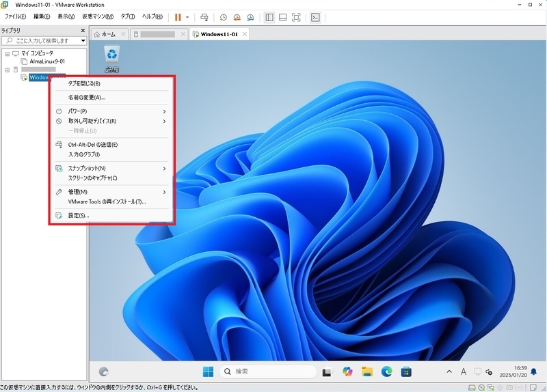Open notifications via the bell icon

[x=534, y=372]
